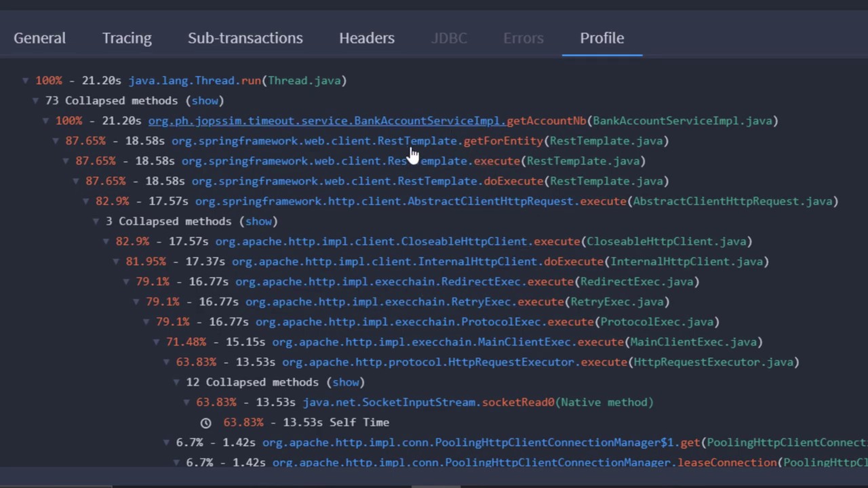Select the RetryExec.execute method text
The image size is (868, 488).
tap(404, 302)
